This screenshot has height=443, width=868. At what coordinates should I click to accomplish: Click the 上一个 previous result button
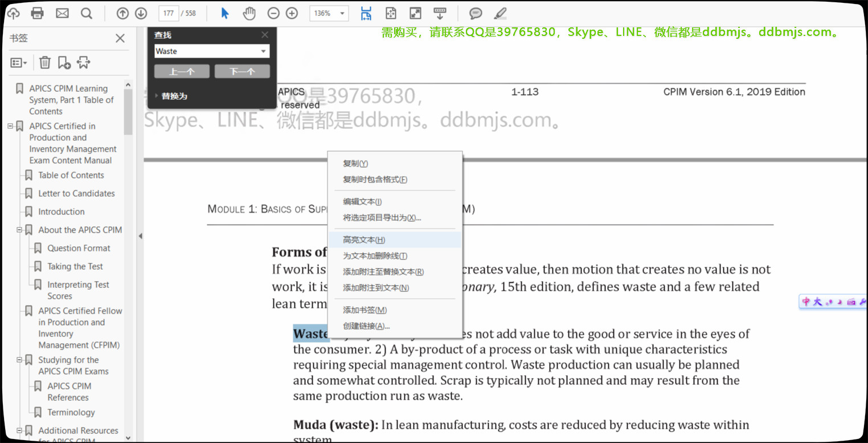coord(182,71)
